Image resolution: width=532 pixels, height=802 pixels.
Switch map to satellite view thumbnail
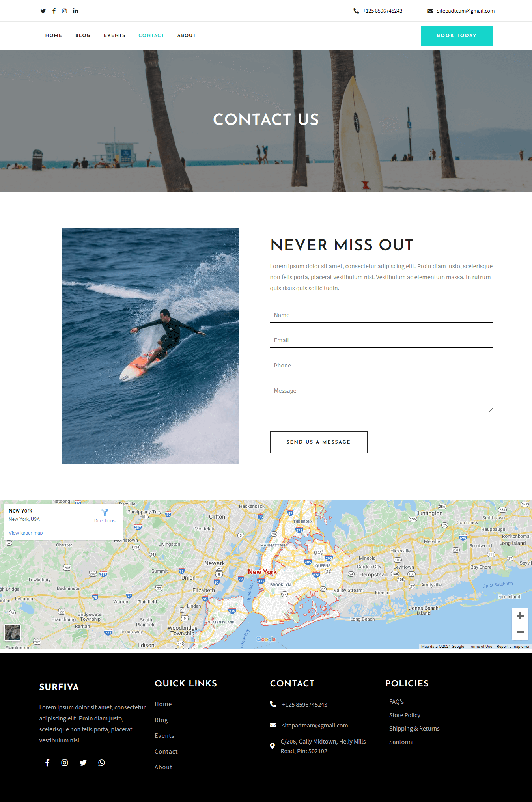[12, 632]
